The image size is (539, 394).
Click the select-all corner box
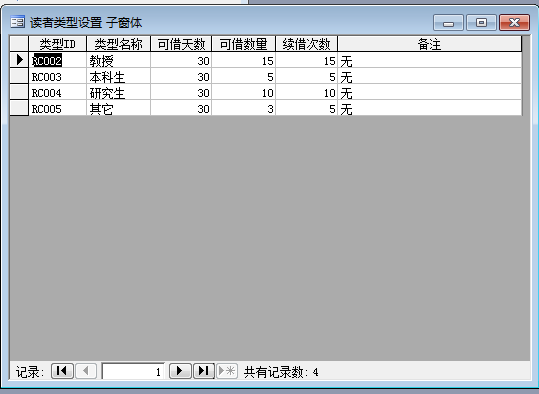(x=19, y=44)
